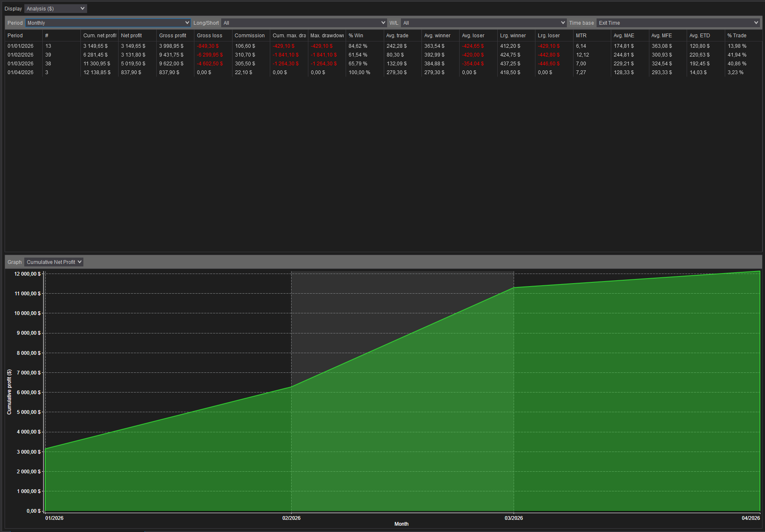Screen dimensions: 765x532
Task: Click the Avg. MAE column header
Action: click(624, 36)
